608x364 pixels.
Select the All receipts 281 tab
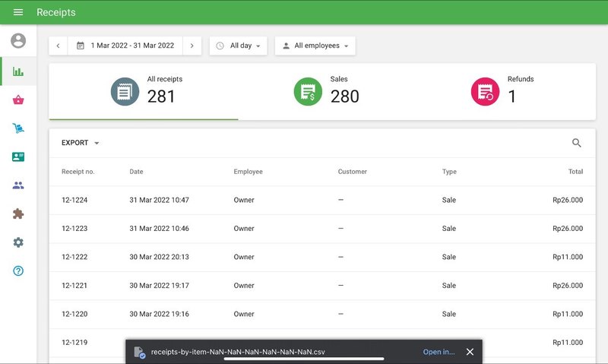(144, 91)
